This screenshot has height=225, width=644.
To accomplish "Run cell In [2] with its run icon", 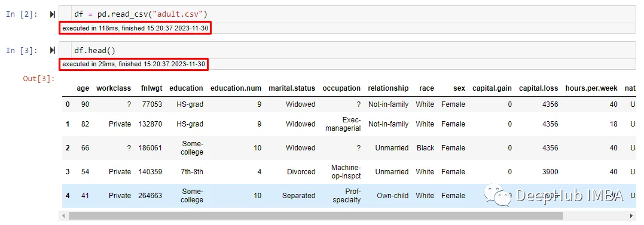I will coord(53,14).
